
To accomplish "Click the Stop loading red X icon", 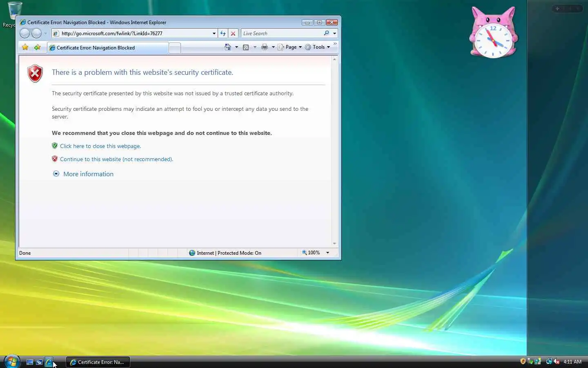I will pos(233,34).
